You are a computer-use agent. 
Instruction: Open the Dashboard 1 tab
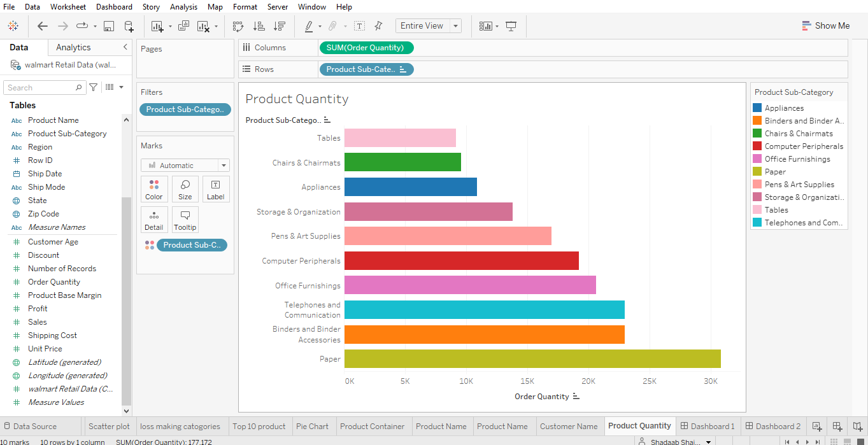click(x=708, y=427)
